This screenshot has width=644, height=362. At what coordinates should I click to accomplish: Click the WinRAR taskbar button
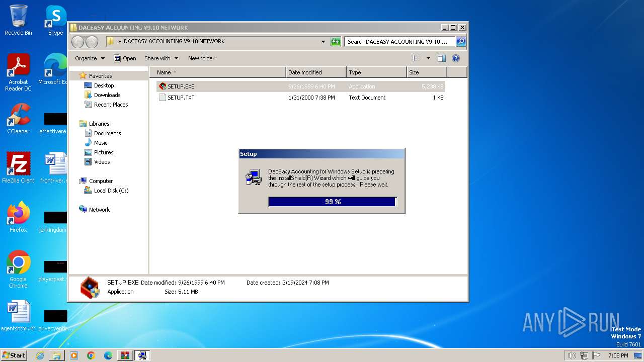pyautogui.click(x=125, y=355)
